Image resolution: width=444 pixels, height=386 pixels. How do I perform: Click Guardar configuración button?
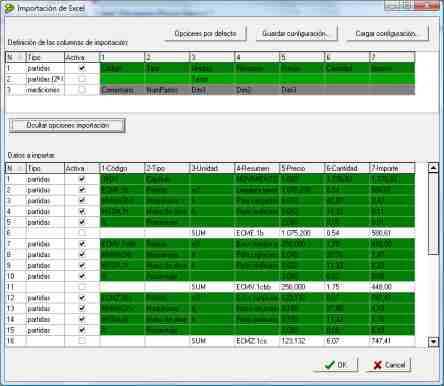[296, 34]
